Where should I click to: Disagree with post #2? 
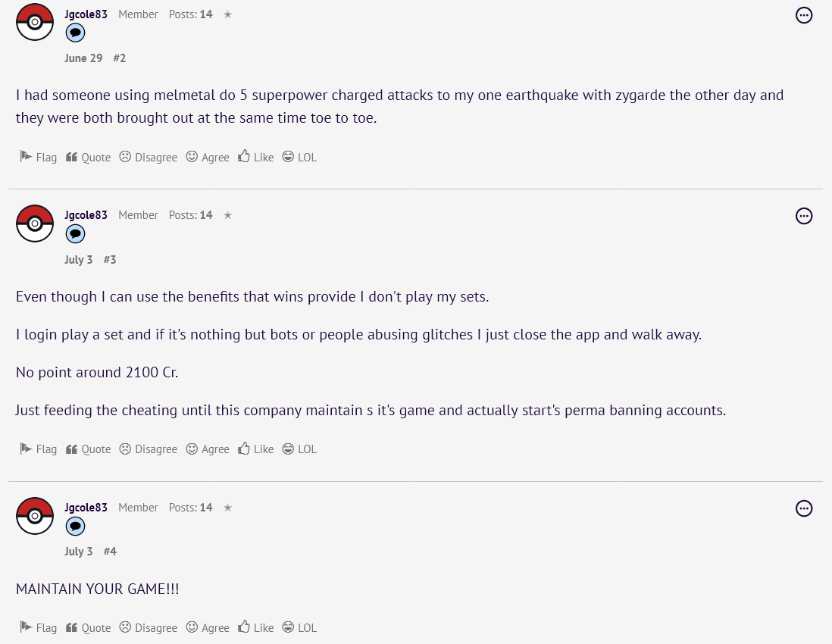(x=148, y=157)
